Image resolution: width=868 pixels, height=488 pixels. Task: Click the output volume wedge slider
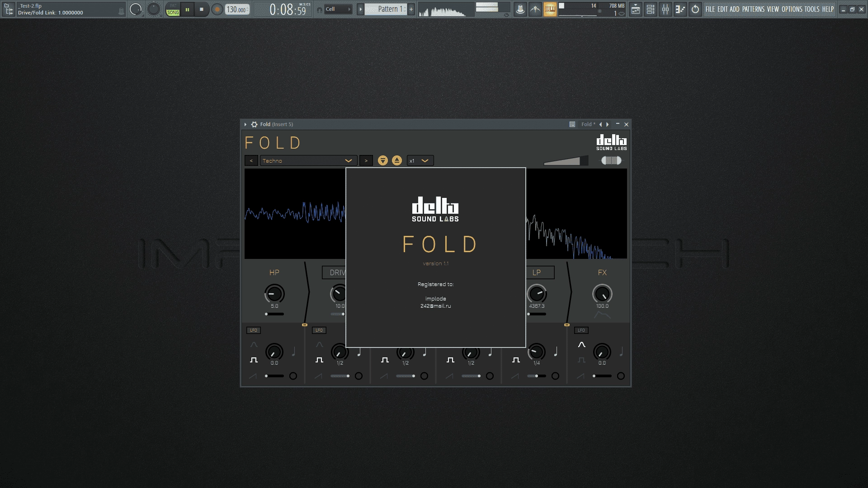(x=566, y=160)
